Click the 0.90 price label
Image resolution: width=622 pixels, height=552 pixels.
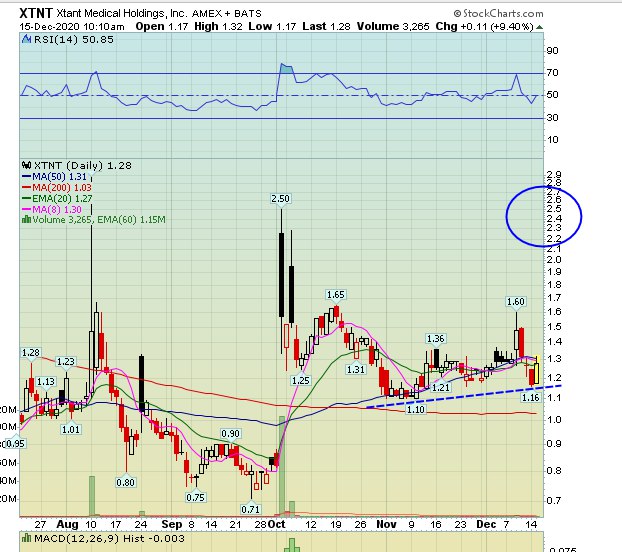pyautogui.click(x=230, y=434)
